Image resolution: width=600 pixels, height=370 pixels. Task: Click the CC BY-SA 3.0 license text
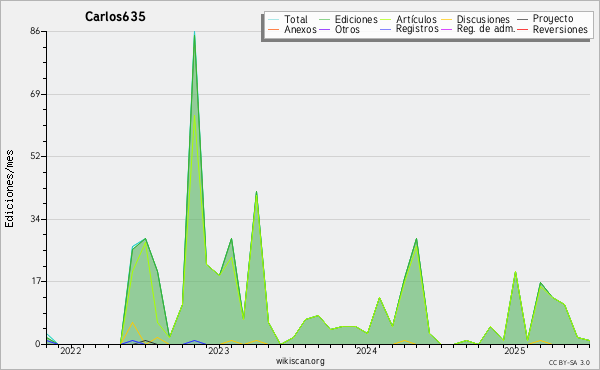pyautogui.click(x=569, y=363)
